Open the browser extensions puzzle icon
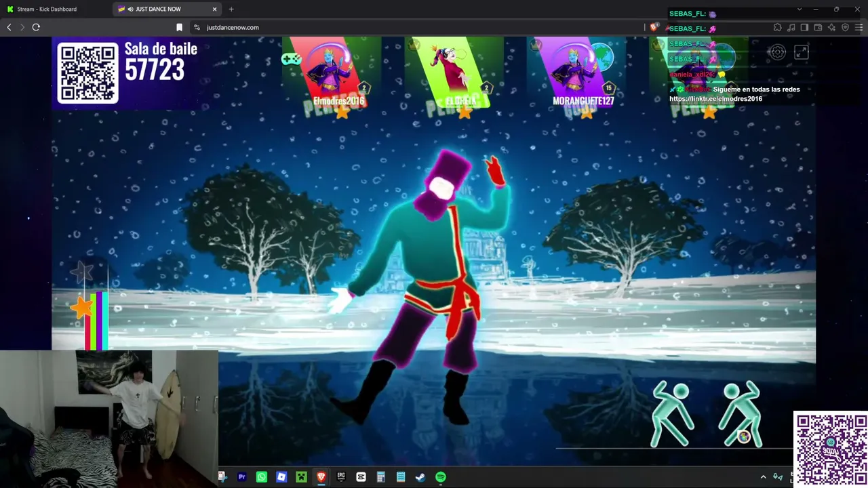The height and width of the screenshot is (488, 868). tap(778, 27)
